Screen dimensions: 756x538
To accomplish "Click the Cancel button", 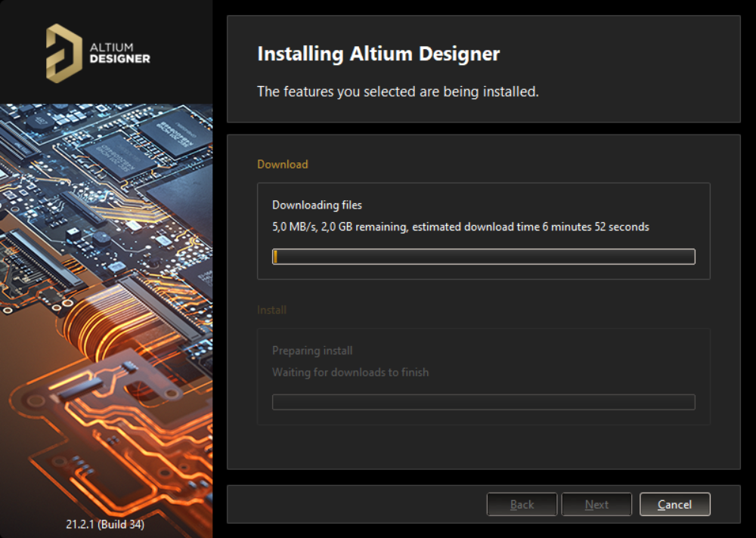I will 674,504.
